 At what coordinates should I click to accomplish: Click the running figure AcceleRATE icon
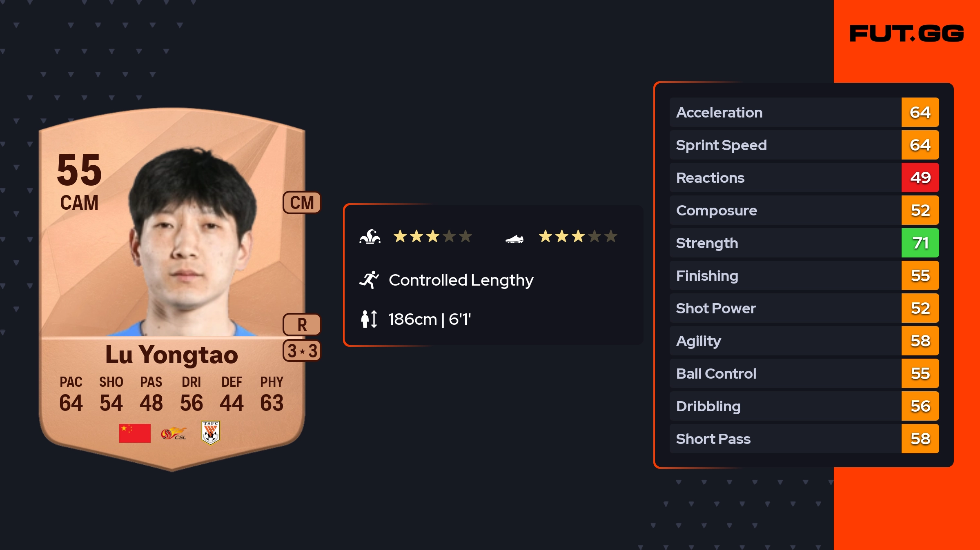pos(369,280)
